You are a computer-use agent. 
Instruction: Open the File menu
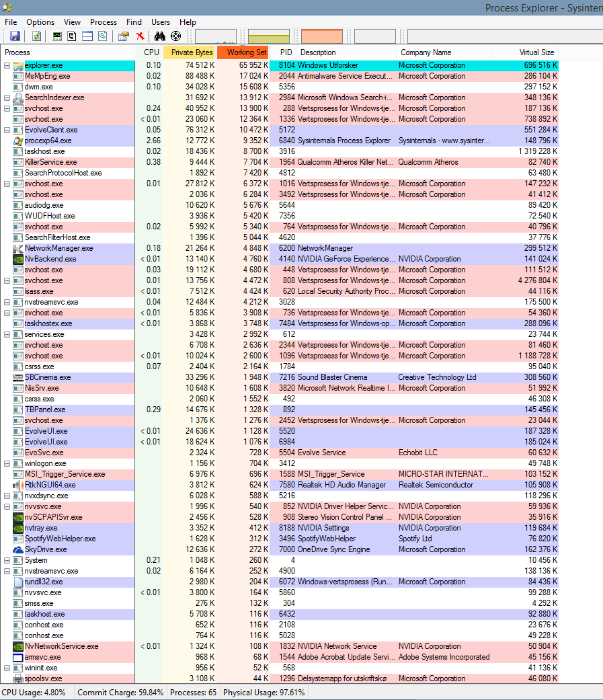(11, 22)
